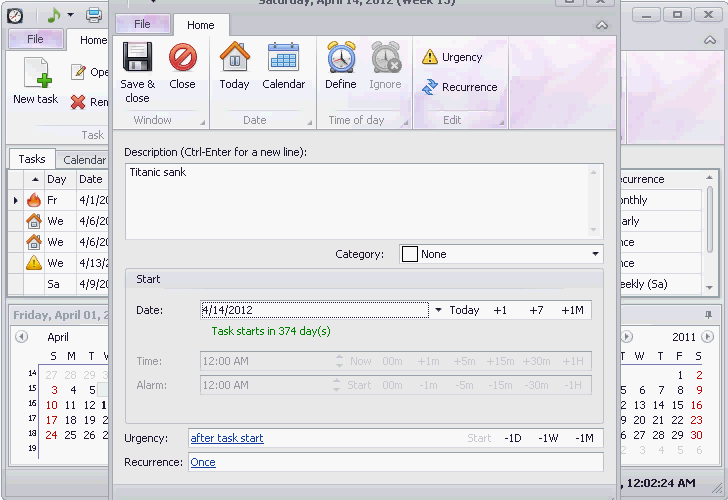Collapse the dialog ribbon with chevron

point(602,25)
